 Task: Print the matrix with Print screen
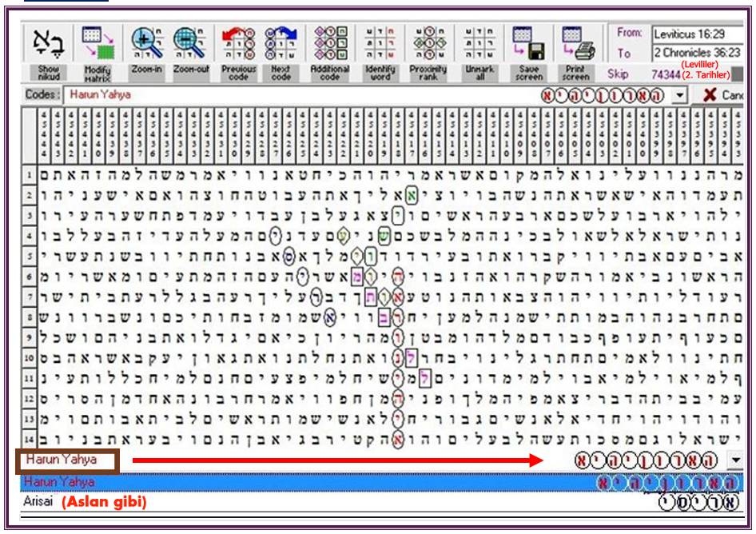[x=576, y=53]
